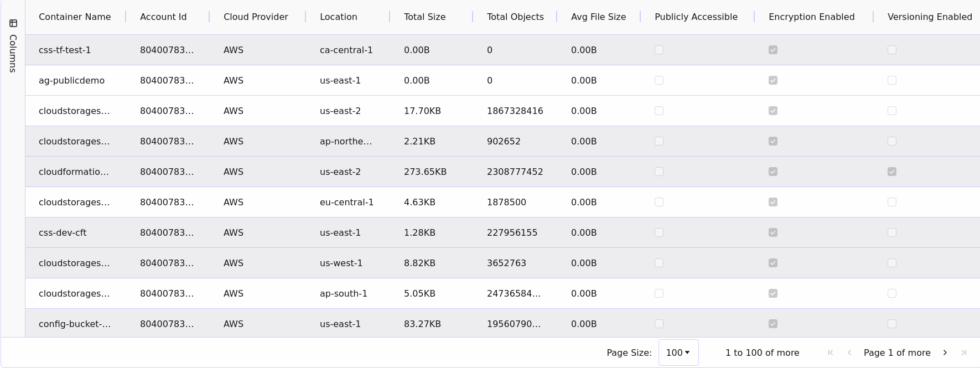Sort by Total Objects column header

click(x=515, y=17)
